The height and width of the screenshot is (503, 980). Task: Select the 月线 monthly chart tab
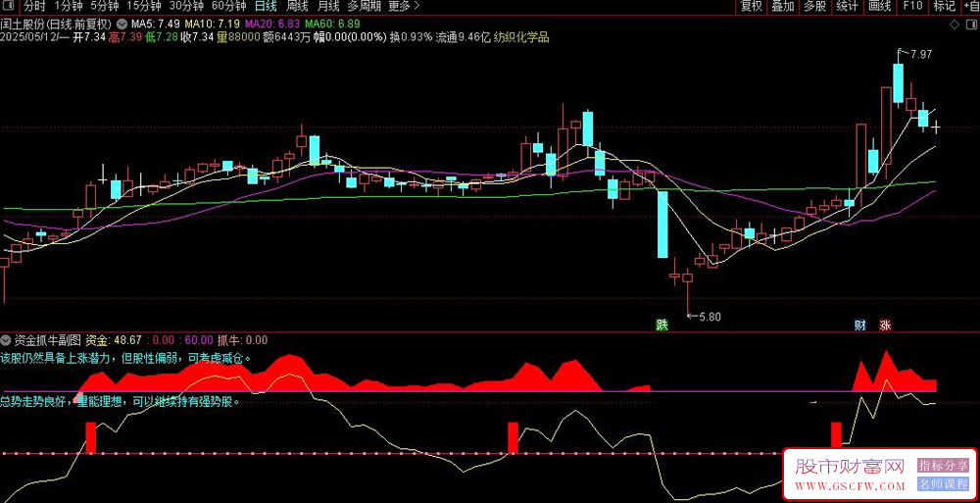tap(328, 6)
